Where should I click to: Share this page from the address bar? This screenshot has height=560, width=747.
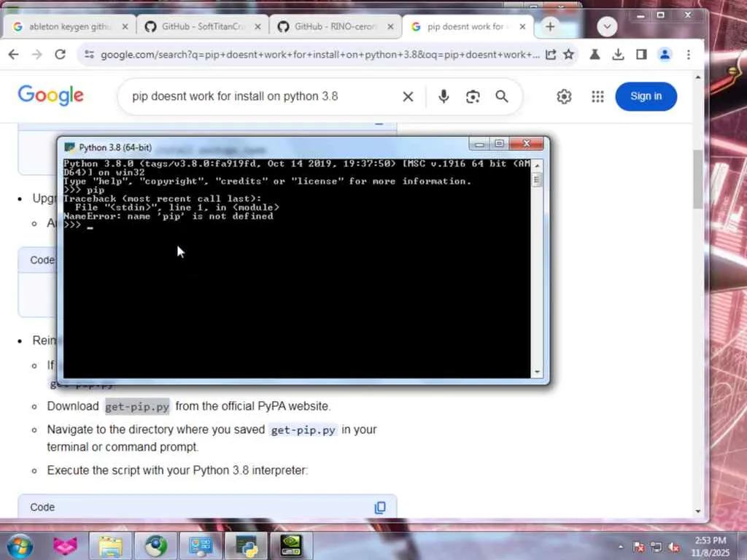tap(551, 55)
